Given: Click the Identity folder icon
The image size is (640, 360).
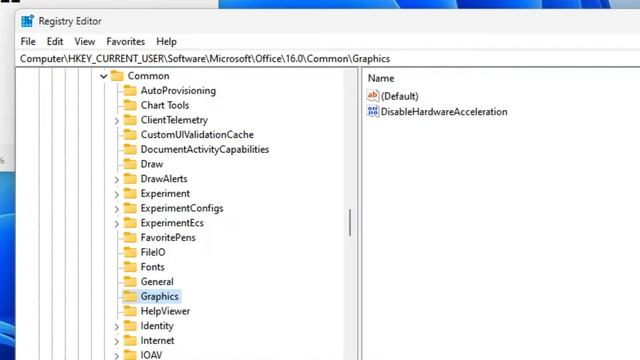Looking at the screenshot, I should 130,325.
